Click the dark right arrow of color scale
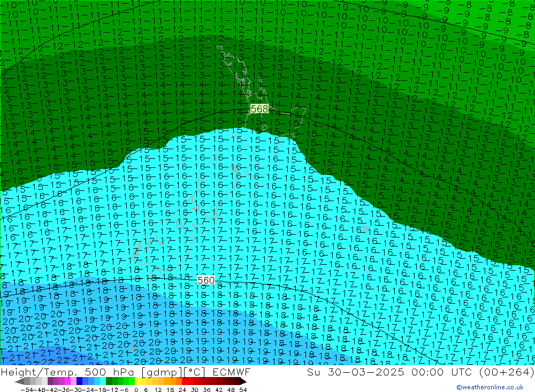 click(243, 381)
